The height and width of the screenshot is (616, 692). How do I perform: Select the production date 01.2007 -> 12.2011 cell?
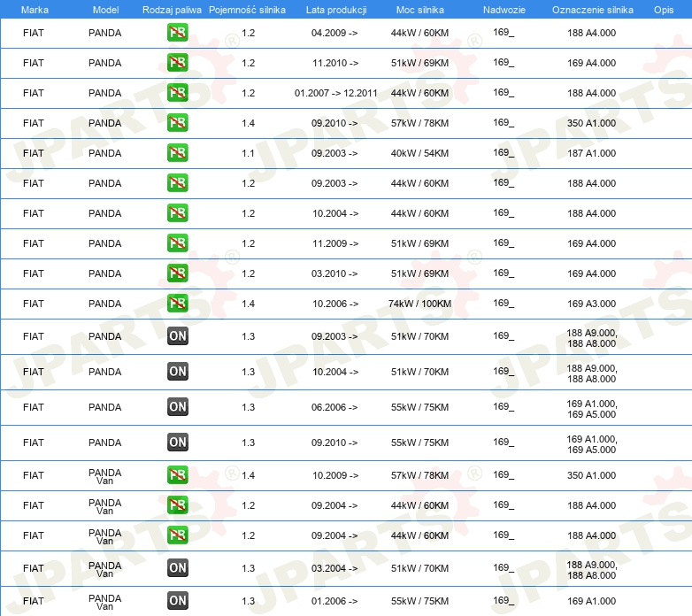pyautogui.click(x=336, y=93)
